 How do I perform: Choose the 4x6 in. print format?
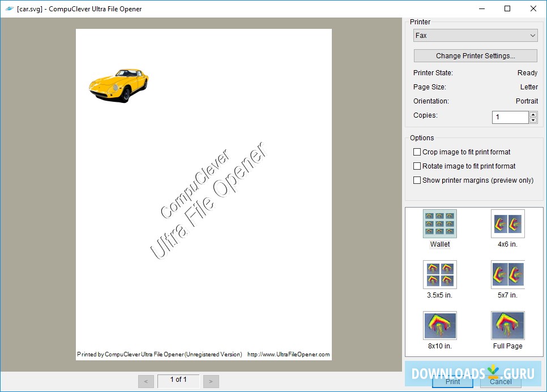pyautogui.click(x=507, y=223)
